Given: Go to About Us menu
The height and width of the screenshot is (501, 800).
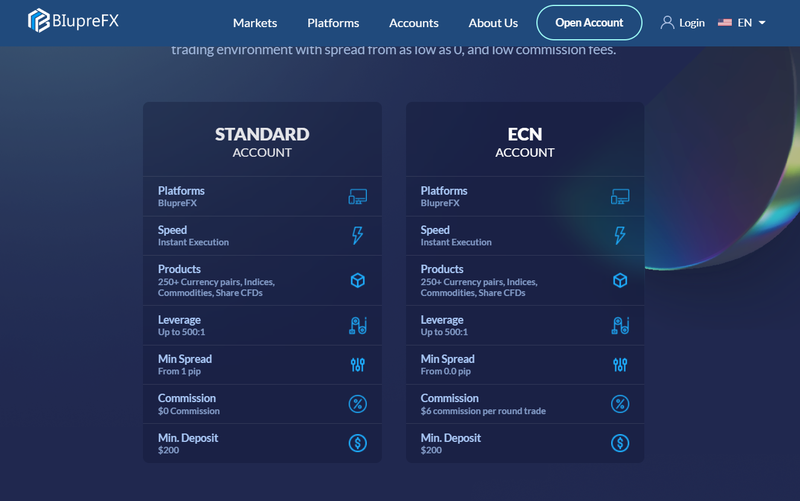Looking at the screenshot, I should (x=493, y=23).
